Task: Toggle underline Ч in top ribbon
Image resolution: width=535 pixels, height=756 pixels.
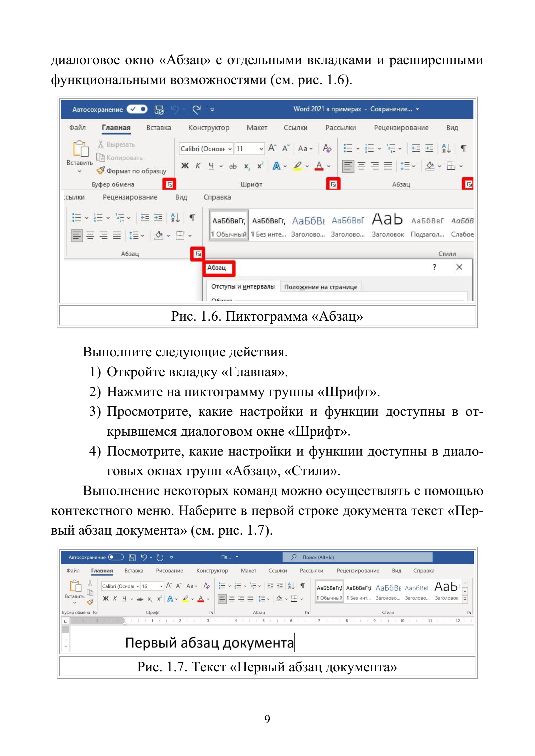Action: (x=211, y=166)
